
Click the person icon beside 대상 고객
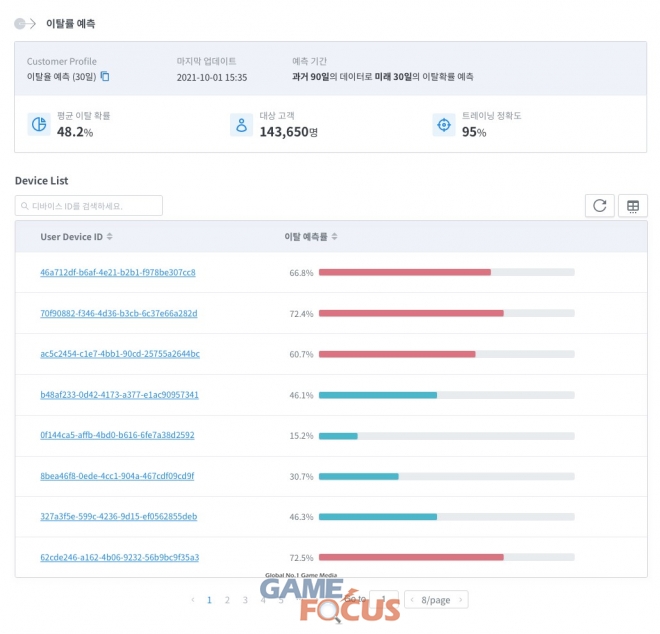240,124
